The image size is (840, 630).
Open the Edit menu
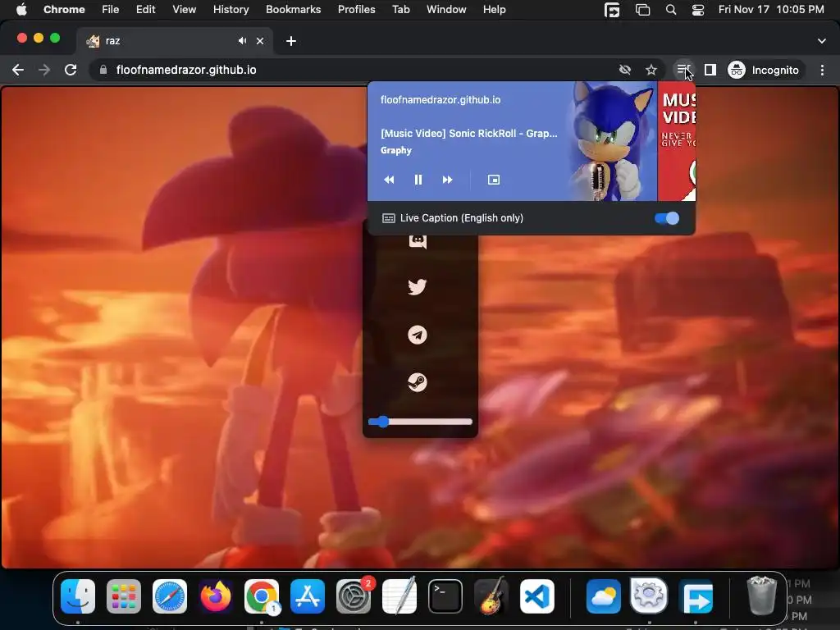pos(145,9)
